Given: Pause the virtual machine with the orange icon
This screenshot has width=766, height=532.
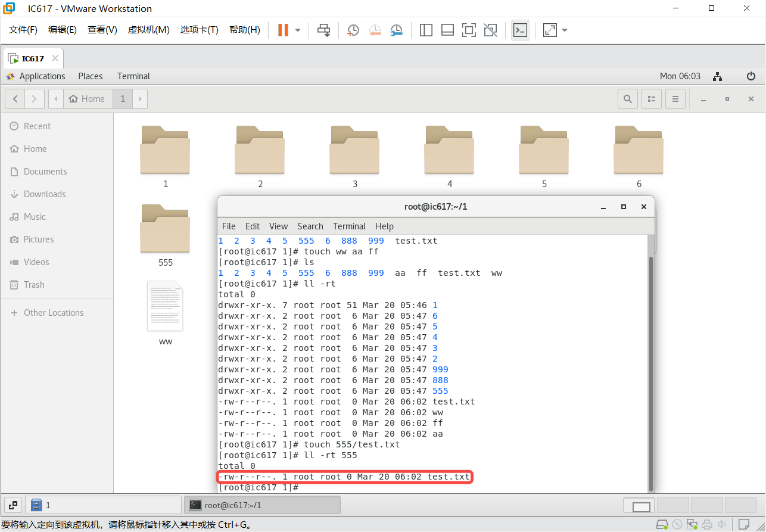Looking at the screenshot, I should (x=283, y=30).
